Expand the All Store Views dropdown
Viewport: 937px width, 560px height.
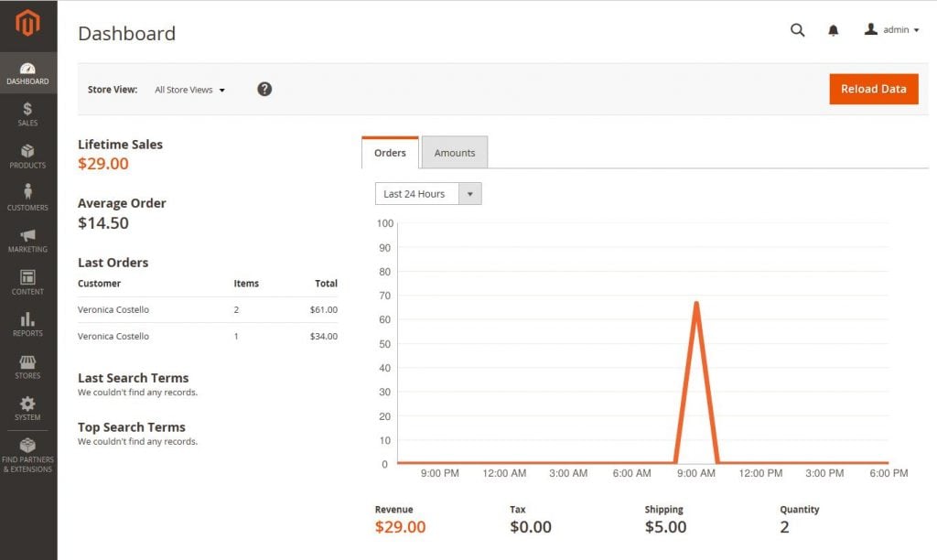(x=189, y=90)
